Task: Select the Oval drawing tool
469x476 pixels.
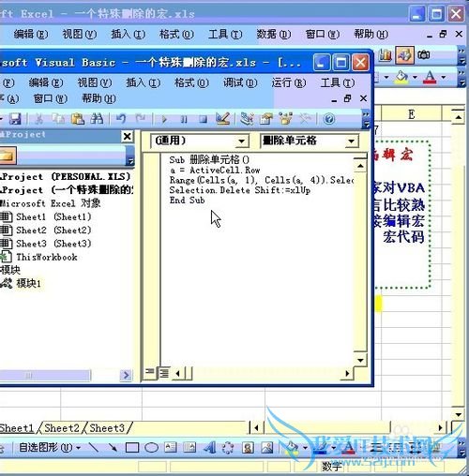Action: tap(152, 448)
